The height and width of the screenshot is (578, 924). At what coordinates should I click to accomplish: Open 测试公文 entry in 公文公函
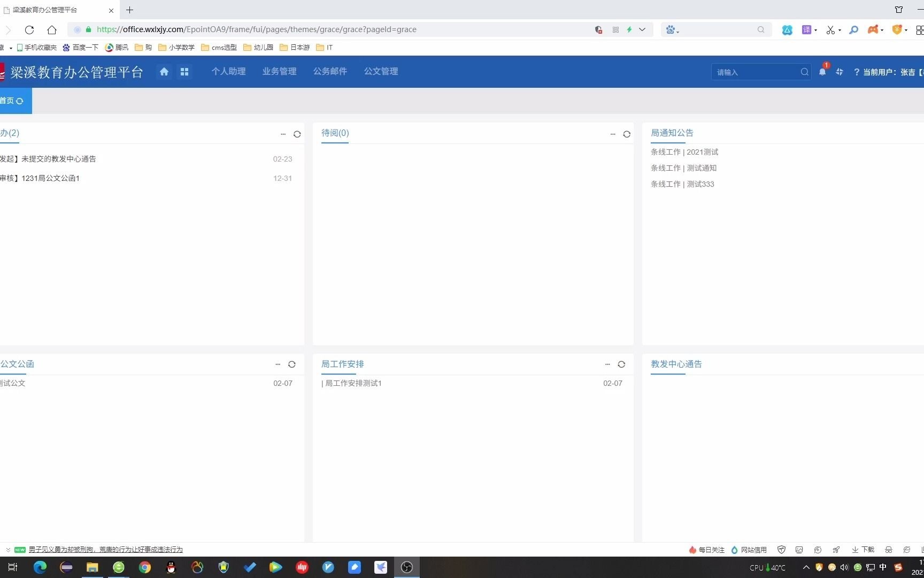[x=12, y=383]
